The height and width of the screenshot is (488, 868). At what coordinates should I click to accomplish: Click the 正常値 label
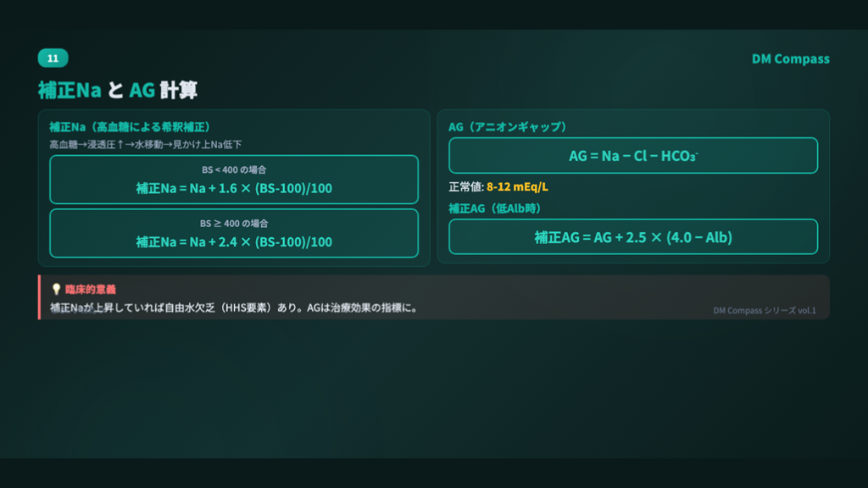465,187
